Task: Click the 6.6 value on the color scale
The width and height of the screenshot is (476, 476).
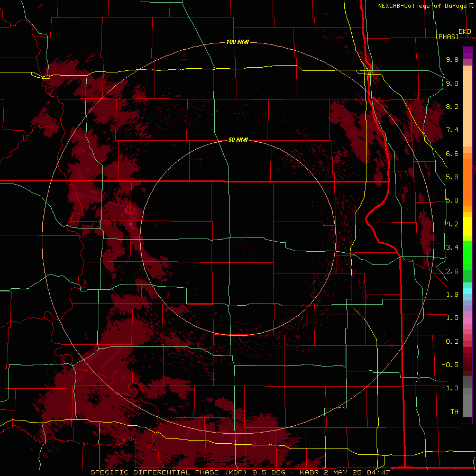Action: coord(452,153)
